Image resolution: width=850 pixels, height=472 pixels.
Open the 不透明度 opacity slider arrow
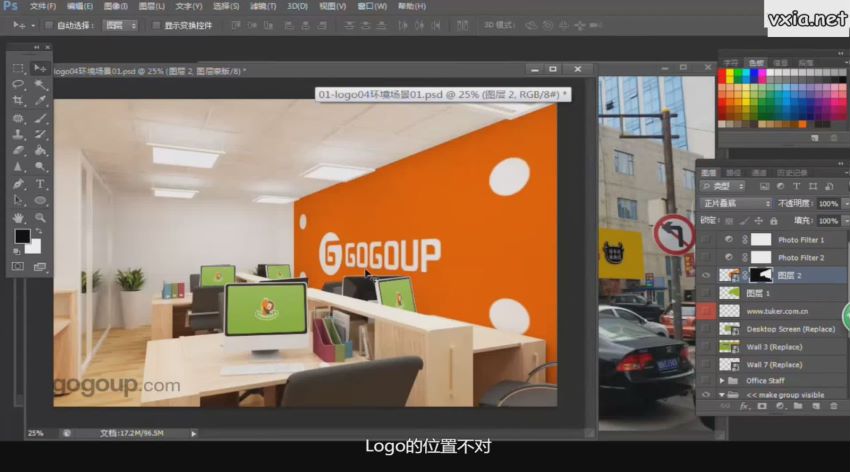pyautogui.click(x=846, y=204)
